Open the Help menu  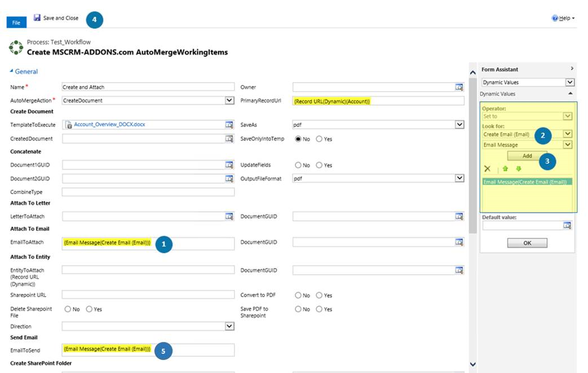point(563,19)
